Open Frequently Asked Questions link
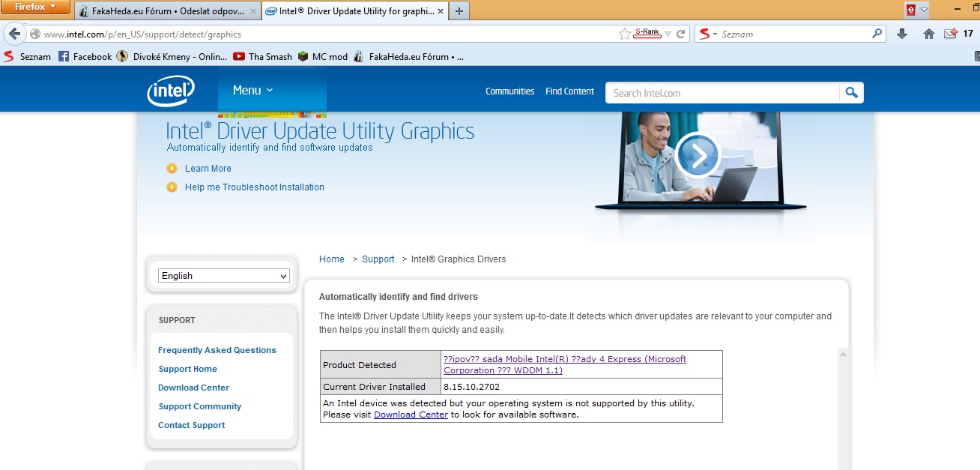 click(x=217, y=350)
